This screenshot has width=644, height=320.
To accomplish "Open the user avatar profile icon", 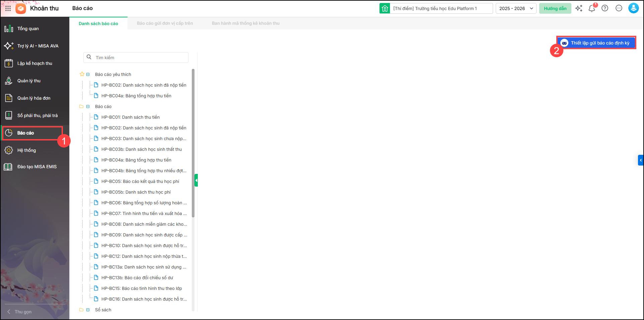I will coord(633,8).
